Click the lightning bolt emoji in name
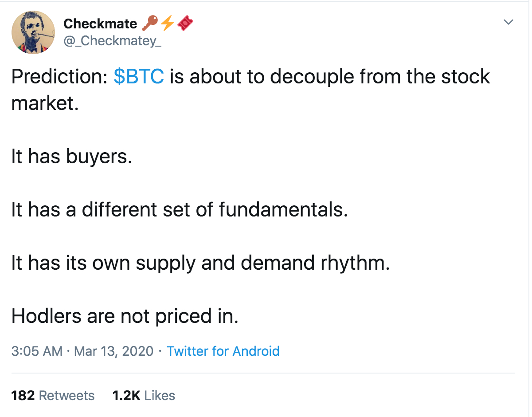 coord(167,23)
